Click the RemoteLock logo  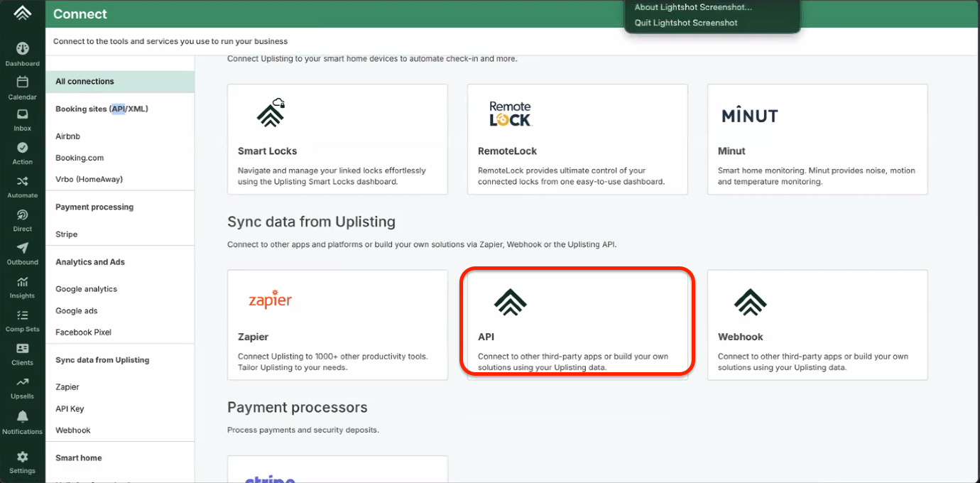(x=510, y=114)
